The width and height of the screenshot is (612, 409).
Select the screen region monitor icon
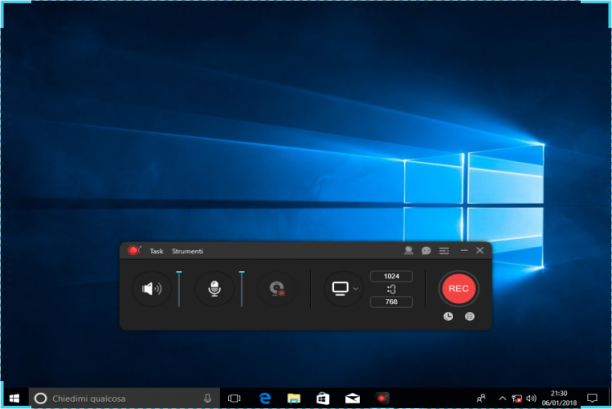coord(340,288)
